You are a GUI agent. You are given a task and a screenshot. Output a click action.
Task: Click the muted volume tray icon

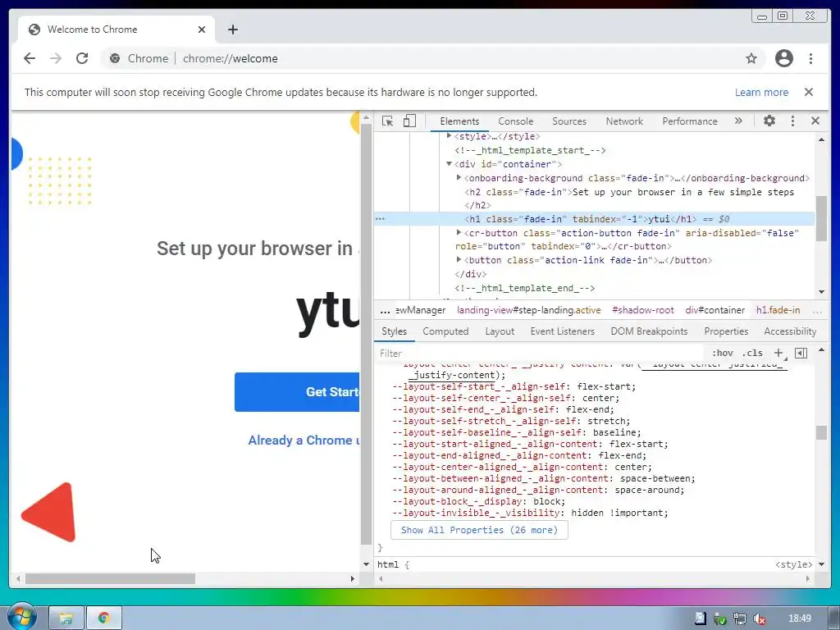[x=759, y=619]
